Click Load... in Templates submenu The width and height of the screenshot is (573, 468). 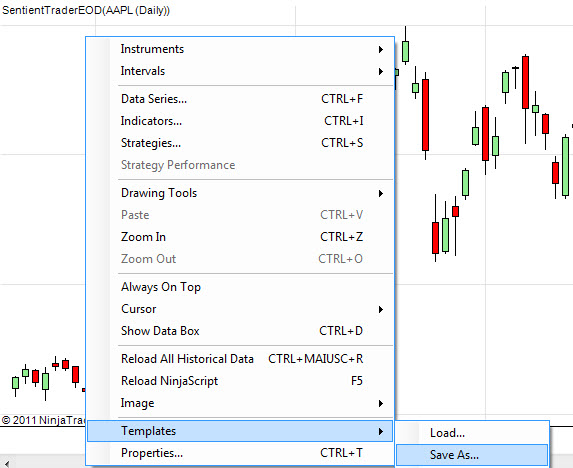tap(472, 433)
